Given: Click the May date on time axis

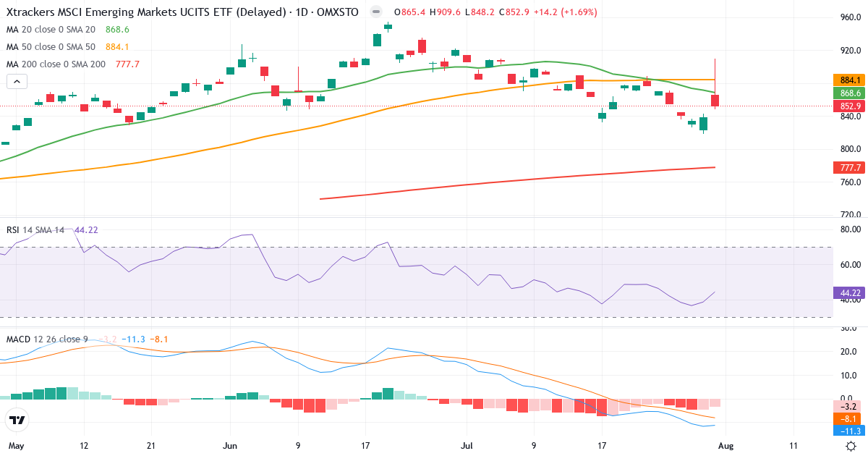Looking at the screenshot, I should pyautogui.click(x=14, y=446).
